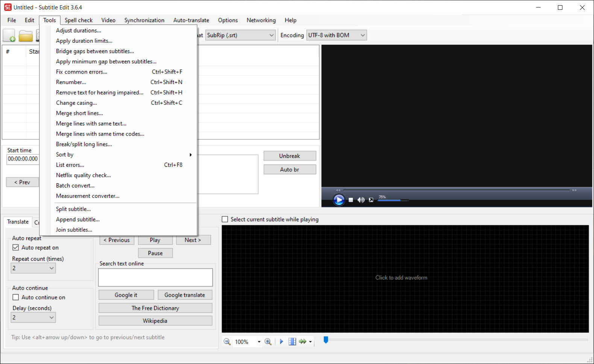The width and height of the screenshot is (594, 364).
Task: Click the < Prev button
Action: click(x=22, y=182)
